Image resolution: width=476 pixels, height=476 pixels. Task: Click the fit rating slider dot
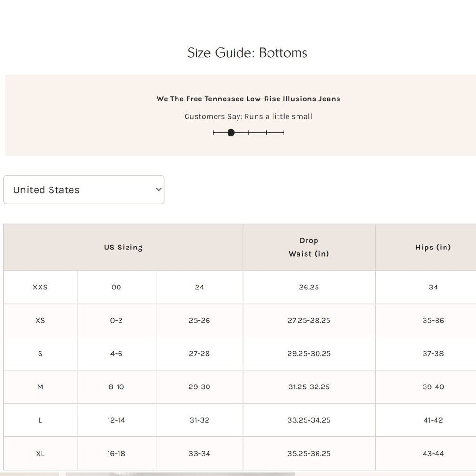[x=231, y=133]
